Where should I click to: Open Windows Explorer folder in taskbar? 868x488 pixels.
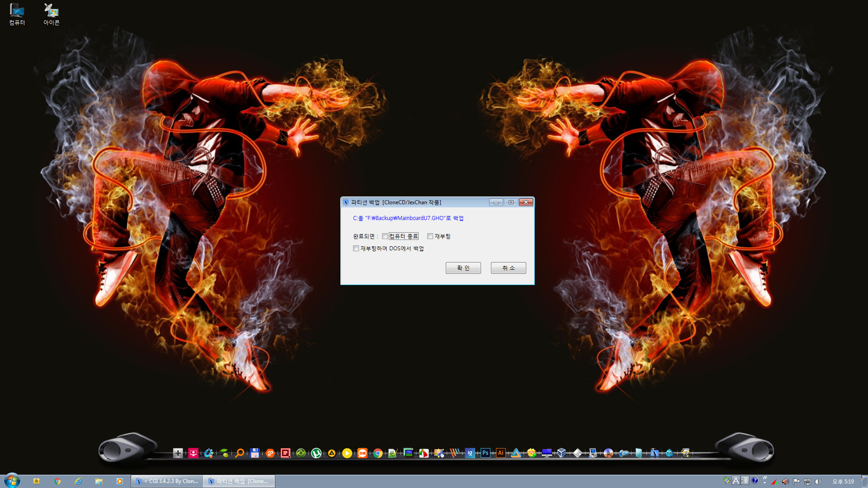click(99, 481)
